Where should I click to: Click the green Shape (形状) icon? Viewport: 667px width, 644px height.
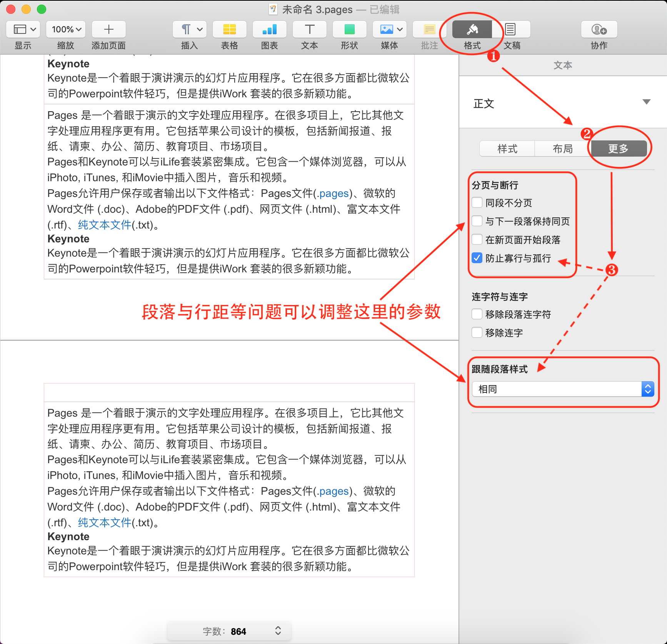(349, 30)
